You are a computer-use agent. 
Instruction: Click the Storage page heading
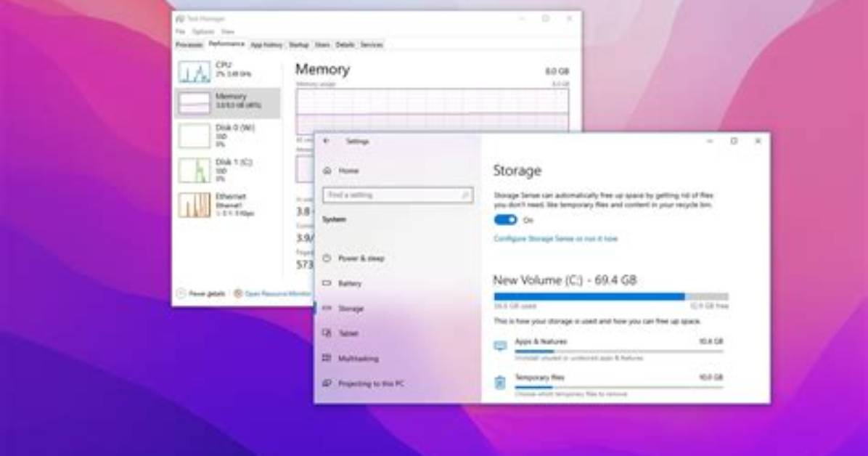[517, 171]
